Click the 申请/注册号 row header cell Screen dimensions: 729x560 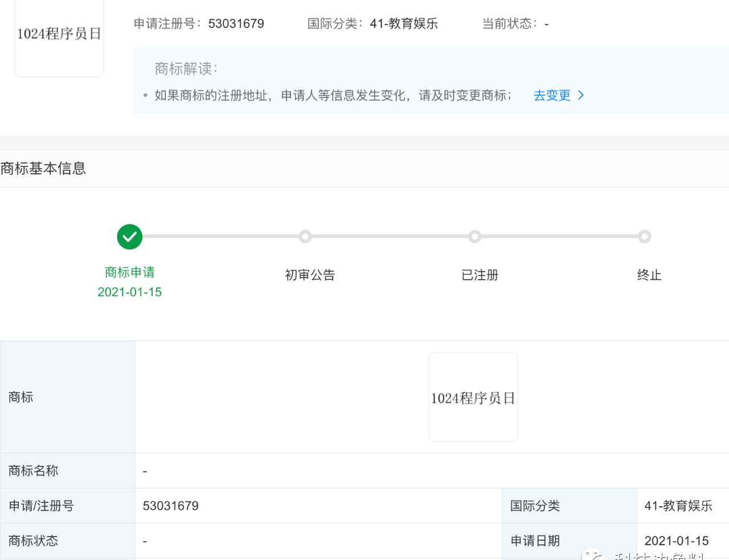pos(68,506)
